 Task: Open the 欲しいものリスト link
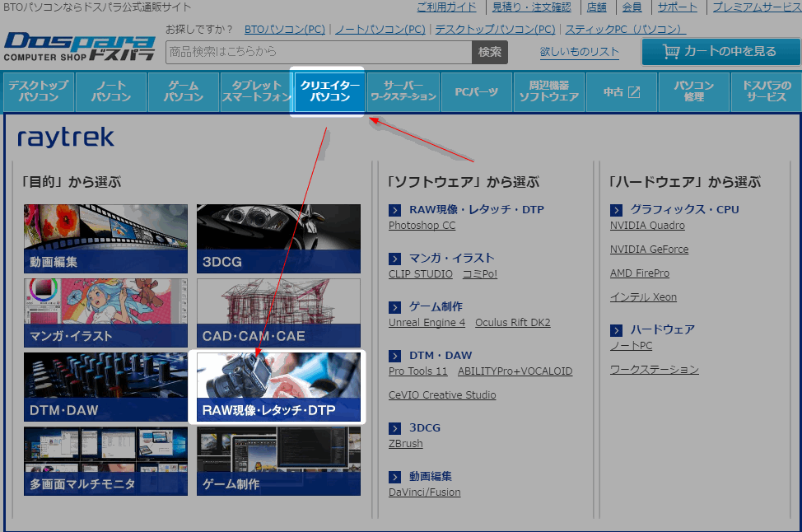click(580, 52)
